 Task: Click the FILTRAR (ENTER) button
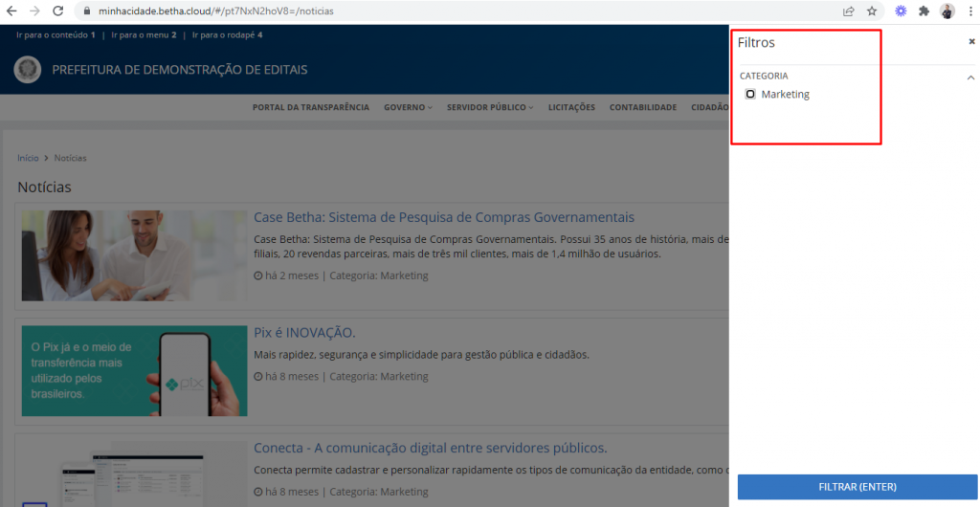tap(857, 487)
